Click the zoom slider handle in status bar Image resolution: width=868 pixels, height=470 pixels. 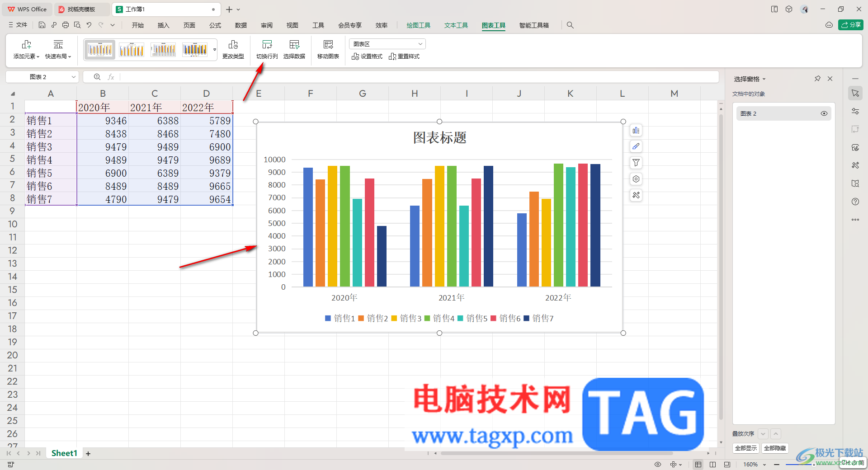pyautogui.click(x=814, y=465)
